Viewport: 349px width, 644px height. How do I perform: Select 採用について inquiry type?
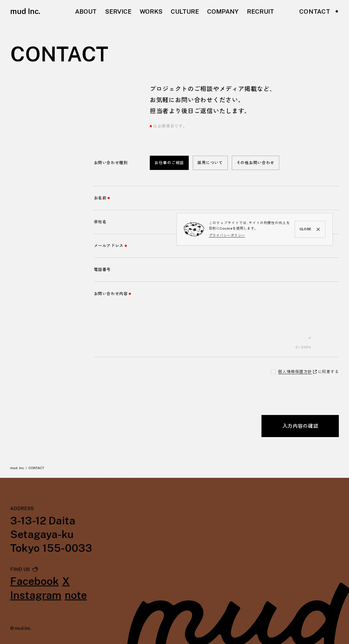(x=210, y=163)
